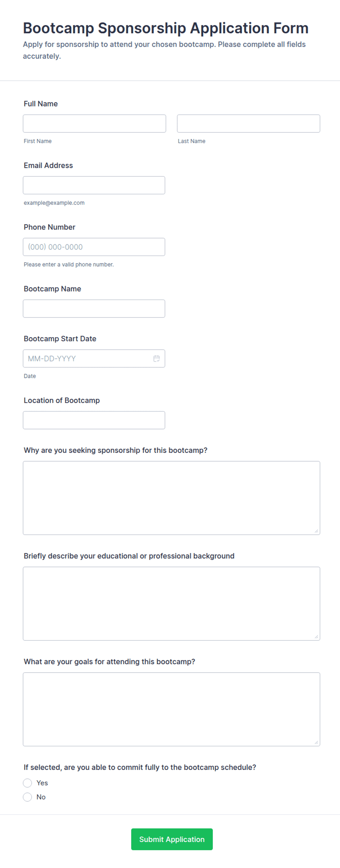This screenshot has width=340, height=868.
Task: Select the Yes radio button
Action: 27,783
